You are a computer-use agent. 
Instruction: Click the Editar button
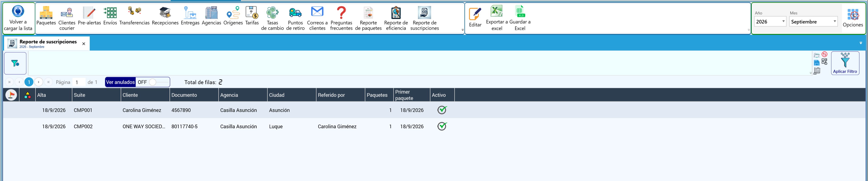(475, 17)
